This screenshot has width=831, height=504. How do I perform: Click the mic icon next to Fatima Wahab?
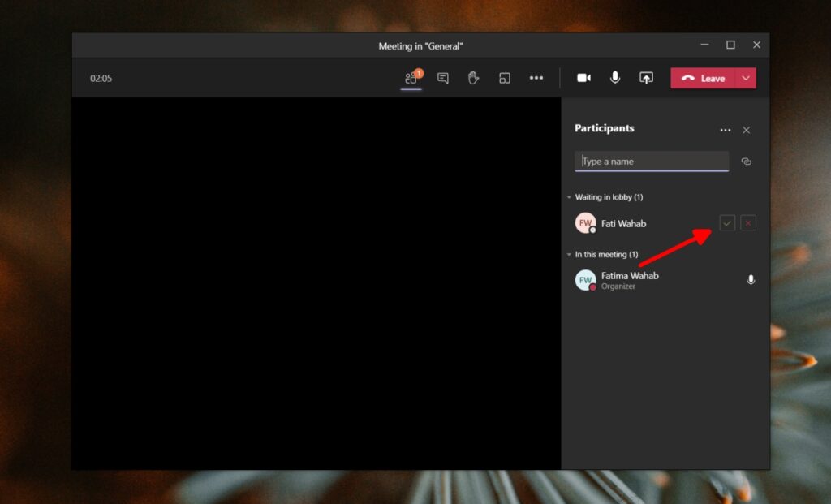tap(750, 279)
